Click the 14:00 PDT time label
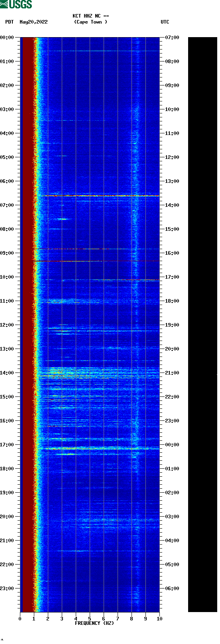This screenshot has height=644, width=220. click(x=7, y=373)
